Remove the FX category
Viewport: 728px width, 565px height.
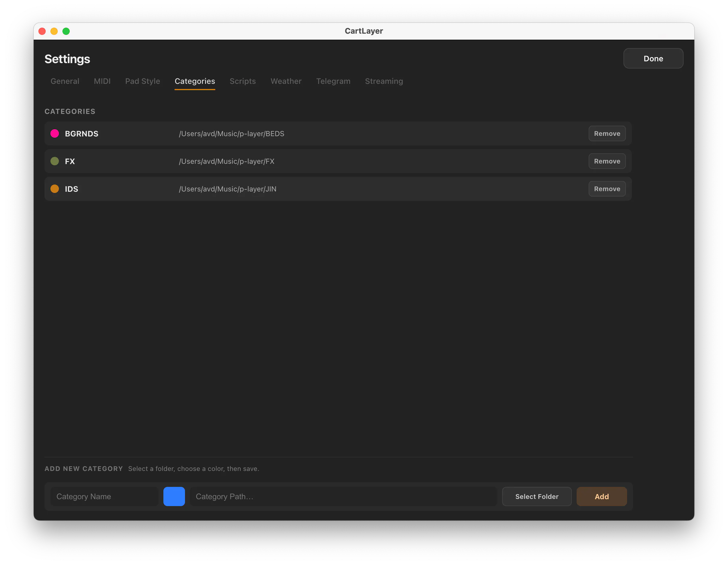607,161
